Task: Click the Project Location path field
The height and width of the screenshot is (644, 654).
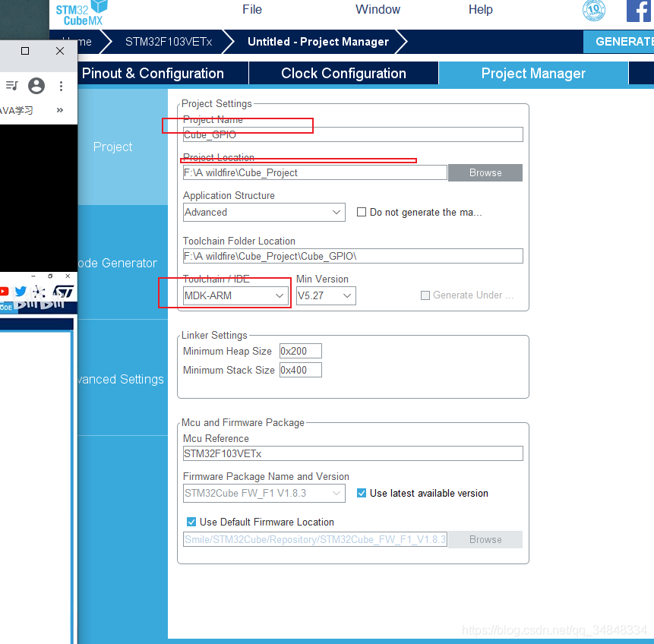Action: [x=315, y=172]
